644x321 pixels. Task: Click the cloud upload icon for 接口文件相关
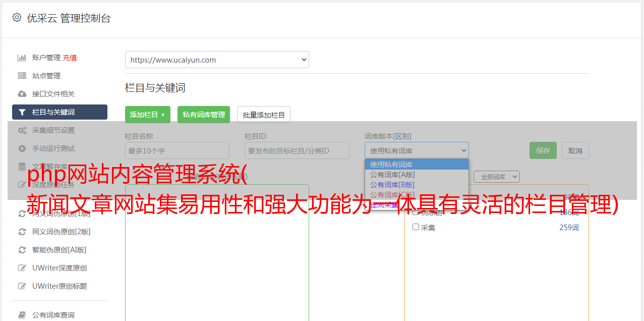22,94
